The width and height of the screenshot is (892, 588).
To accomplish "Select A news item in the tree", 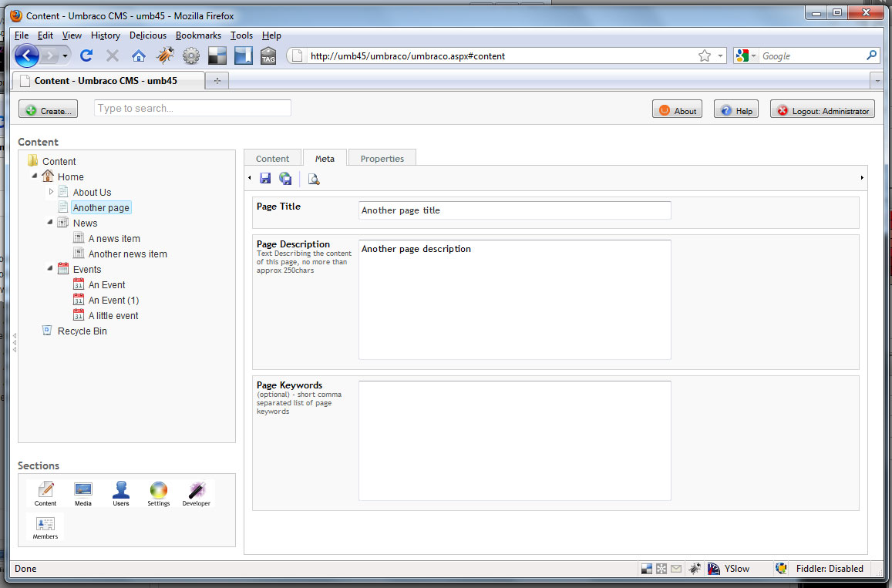I will tap(114, 238).
